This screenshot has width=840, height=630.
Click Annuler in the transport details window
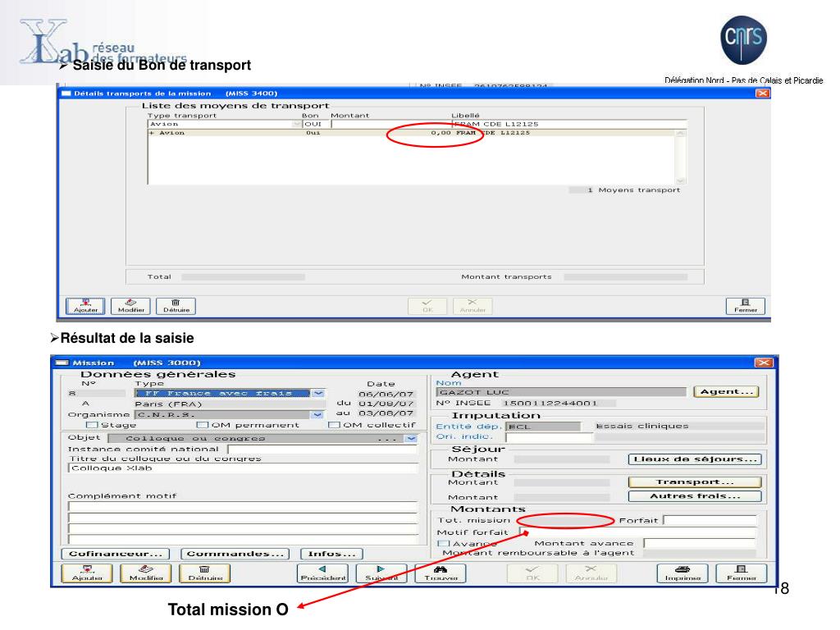(472, 306)
